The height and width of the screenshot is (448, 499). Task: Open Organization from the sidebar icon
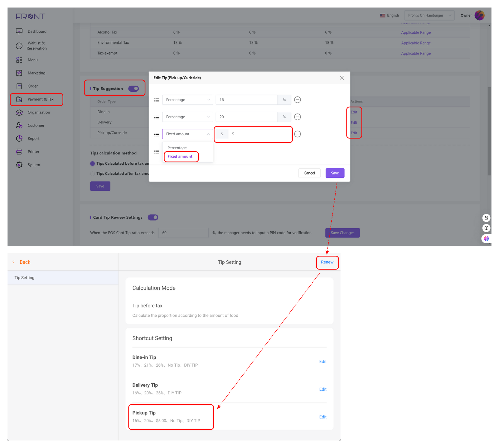19,112
